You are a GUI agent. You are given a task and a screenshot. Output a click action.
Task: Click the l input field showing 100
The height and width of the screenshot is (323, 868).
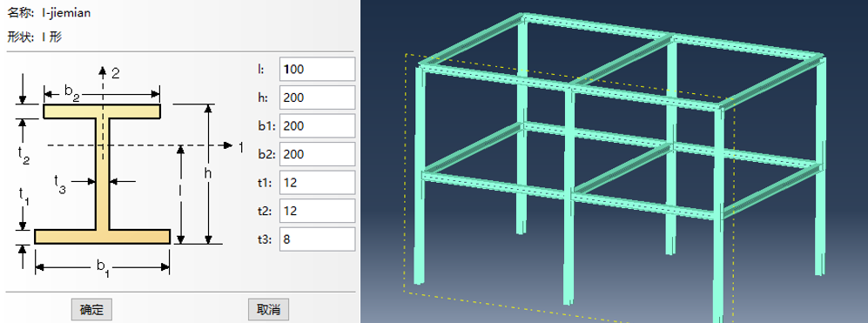(317, 70)
